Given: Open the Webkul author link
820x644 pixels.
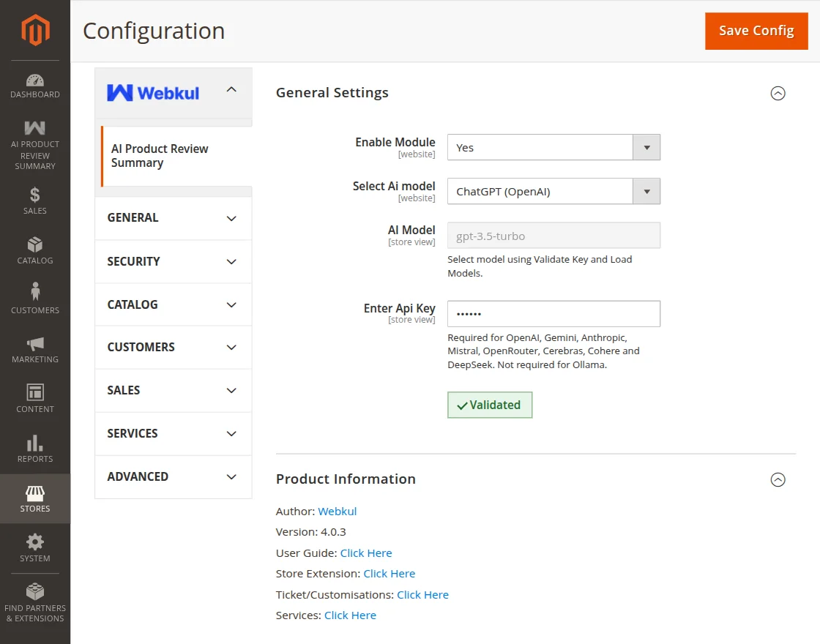Looking at the screenshot, I should pyautogui.click(x=338, y=512).
